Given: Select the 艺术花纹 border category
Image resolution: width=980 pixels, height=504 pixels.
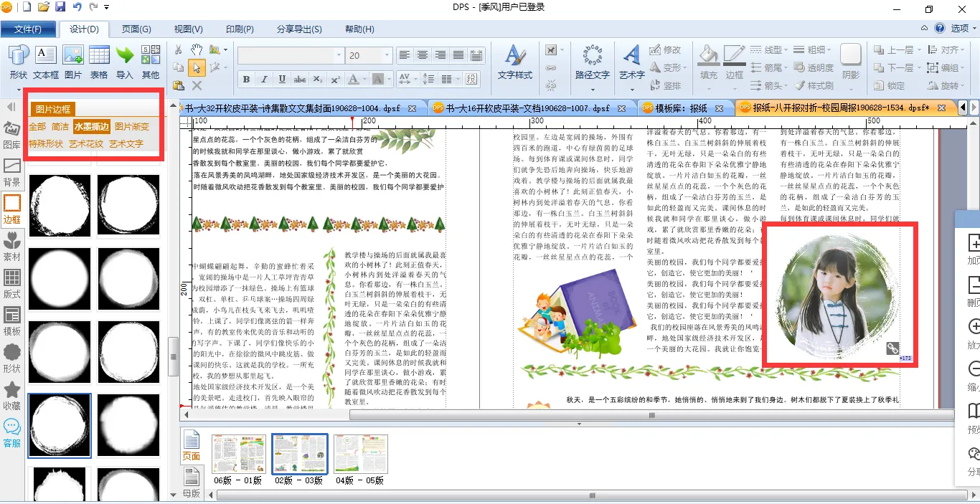Looking at the screenshot, I should 86,144.
